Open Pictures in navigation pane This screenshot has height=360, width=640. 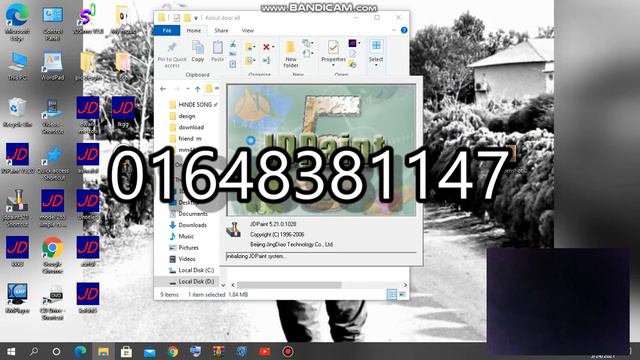point(184,248)
